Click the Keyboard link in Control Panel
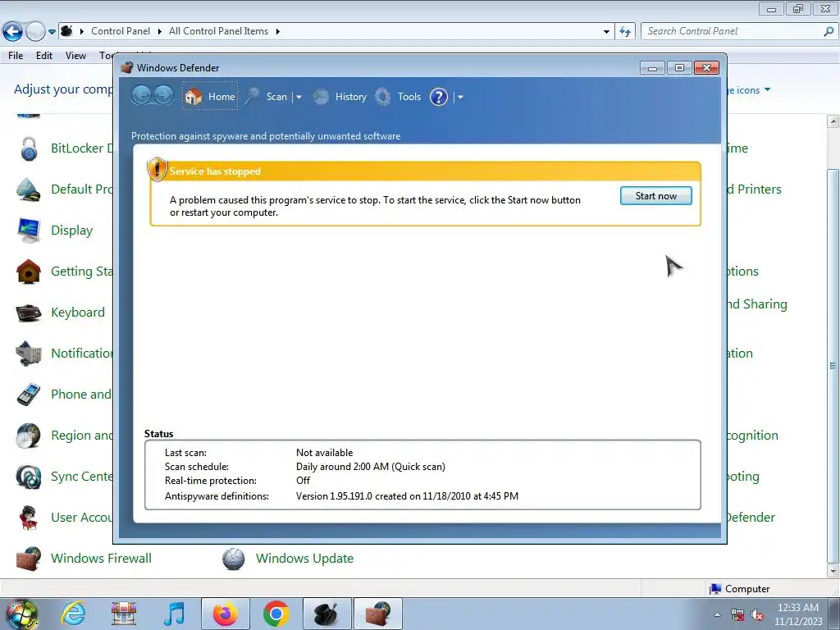Image resolution: width=840 pixels, height=630 pixels. point(78,313)
